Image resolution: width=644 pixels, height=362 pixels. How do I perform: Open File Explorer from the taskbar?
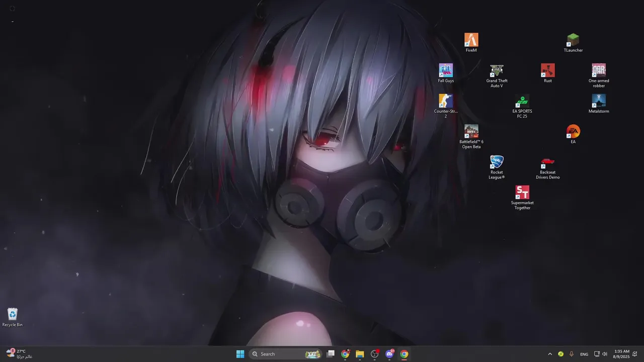pyautogui.click(x=360, y=354)
